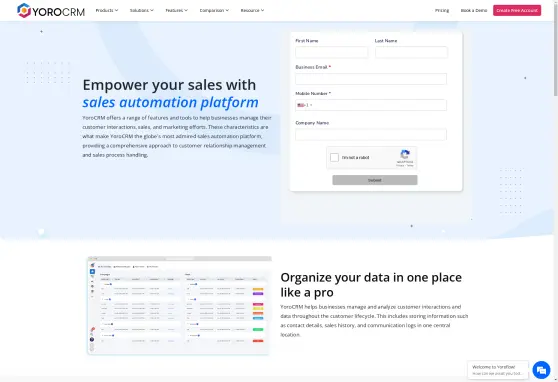
Task: Focus the Last Name input
Action: coord(411,52)
